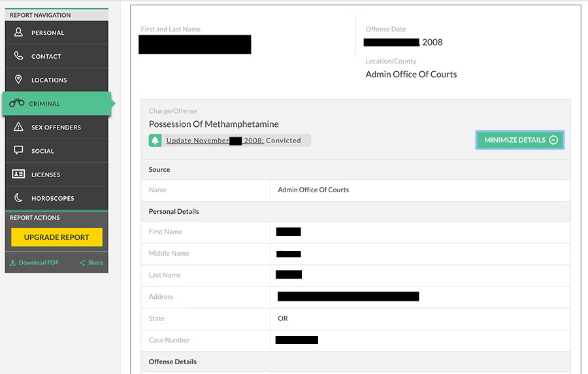The image size is (588, 374).
Task: Click the download arrow icon beside Download PDF
Action: 12,263
